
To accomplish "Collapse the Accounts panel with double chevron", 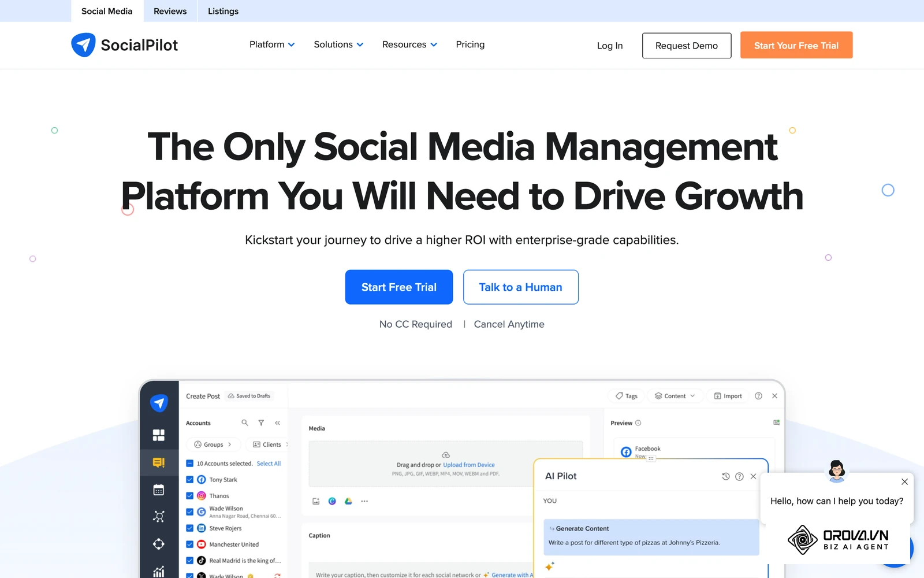I will [278, 423].
